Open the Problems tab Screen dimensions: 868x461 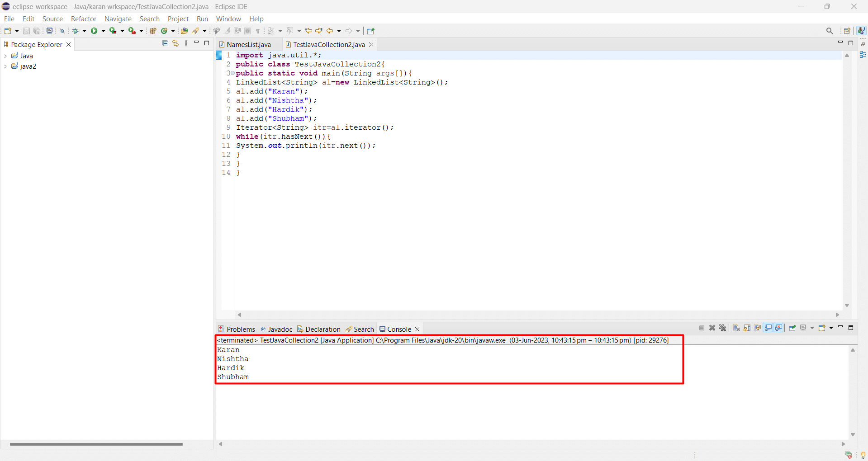pos(240,329)
